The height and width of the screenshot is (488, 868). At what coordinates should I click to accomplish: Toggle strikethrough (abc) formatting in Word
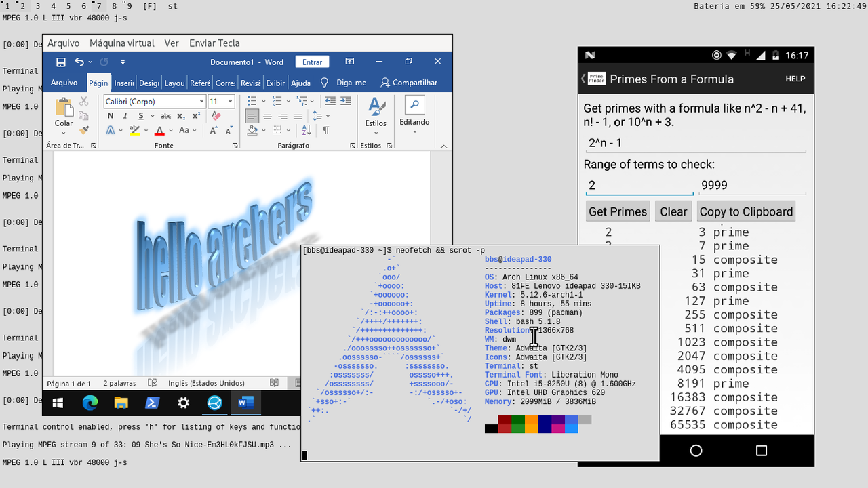pyautogui.click(x=165, y=116)
